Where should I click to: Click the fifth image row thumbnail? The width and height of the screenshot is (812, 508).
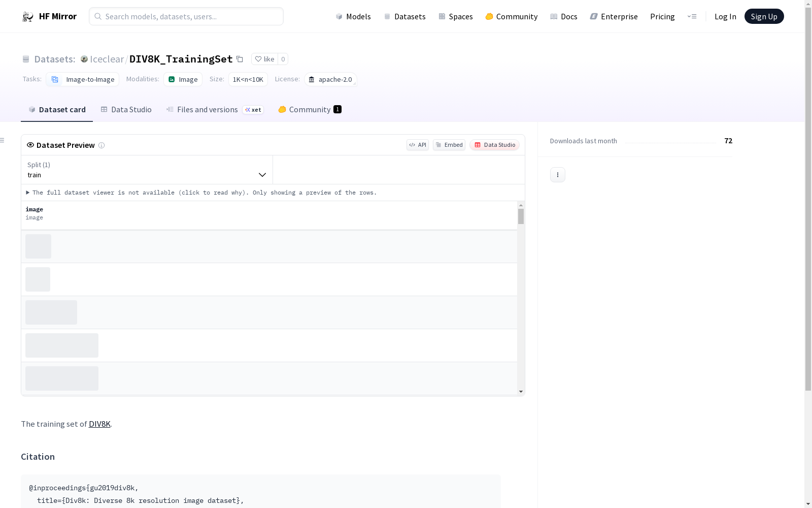point(62,378)
